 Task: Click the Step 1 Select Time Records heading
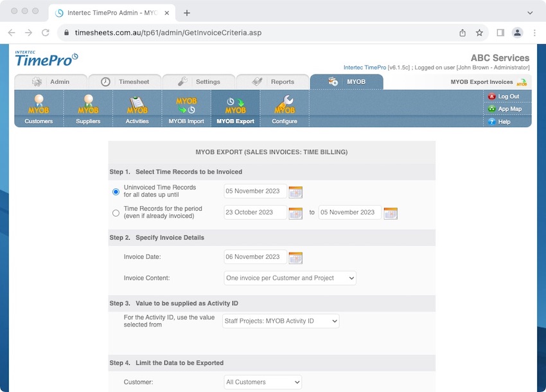pos(176,172)
